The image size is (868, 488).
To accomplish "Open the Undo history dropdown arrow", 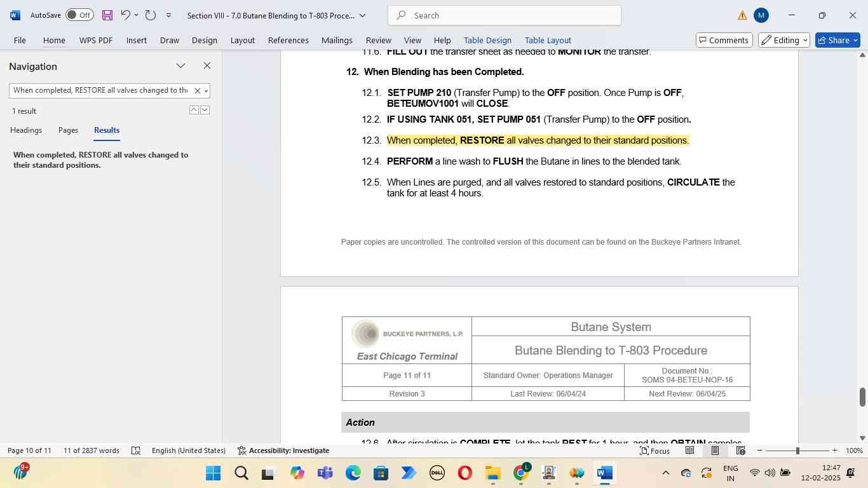I will 136,15.
